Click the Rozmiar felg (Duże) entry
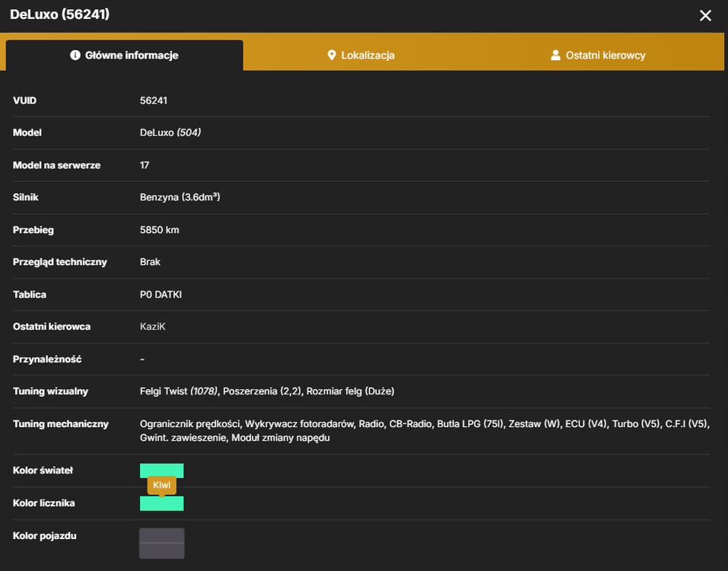The image size is (728, 571). (350, 391)
